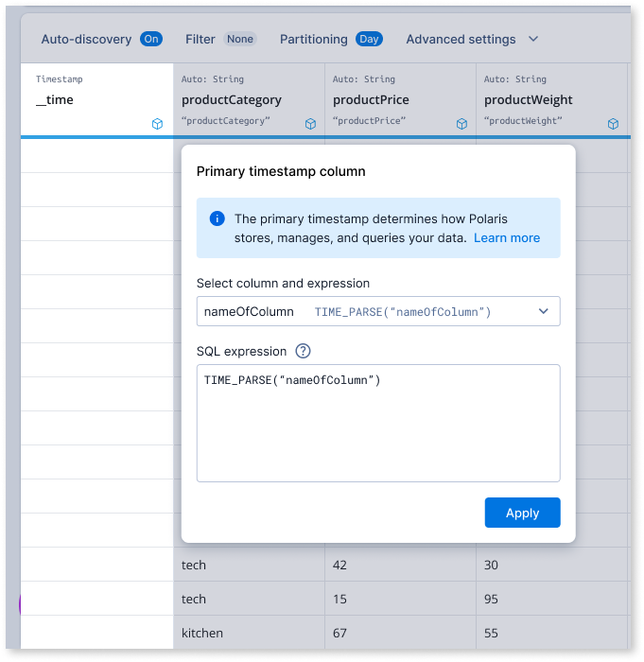Open the Filter None setting
This screenshot has height=662, width=644.
coord(240,39)
